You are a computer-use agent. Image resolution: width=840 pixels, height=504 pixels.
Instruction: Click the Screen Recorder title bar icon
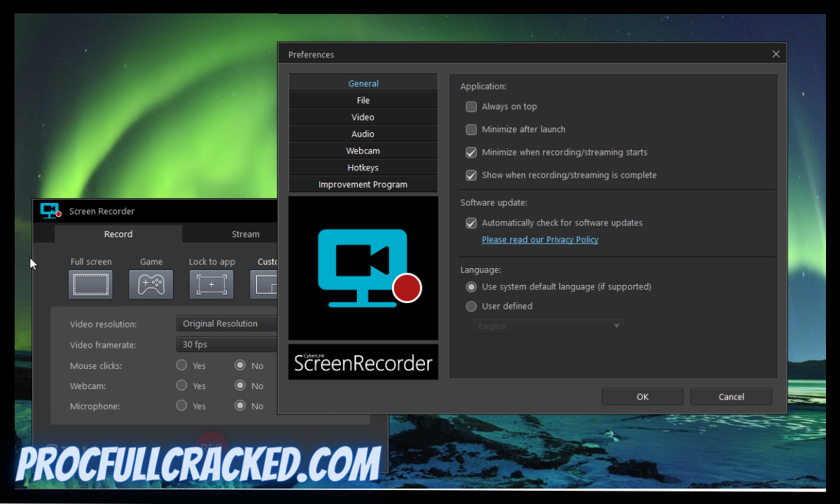tap(50, 210)
